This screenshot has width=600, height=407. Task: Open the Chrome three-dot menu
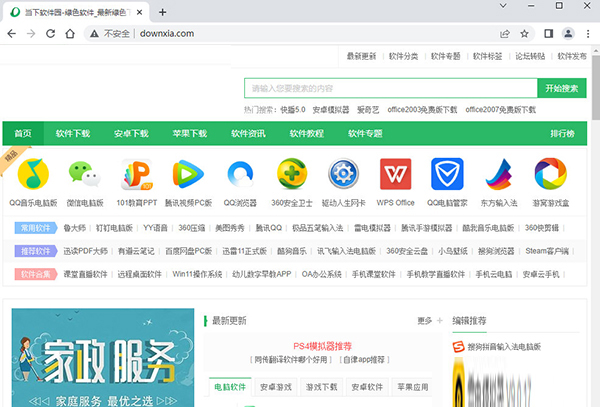pyautogui.click(x=587, y=33)
